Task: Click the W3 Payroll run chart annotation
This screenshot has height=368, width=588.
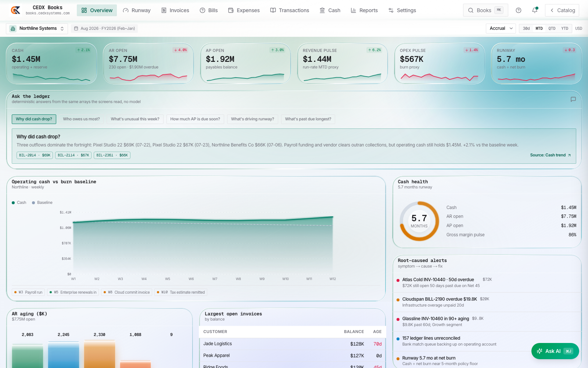Action: click(28, 293)
